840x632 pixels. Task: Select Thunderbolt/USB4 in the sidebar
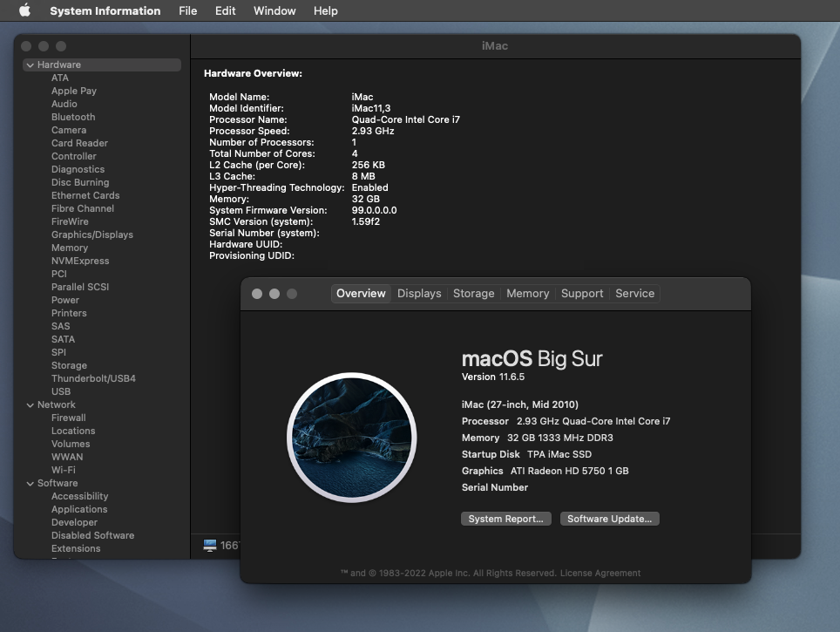(x=93, y=378)
